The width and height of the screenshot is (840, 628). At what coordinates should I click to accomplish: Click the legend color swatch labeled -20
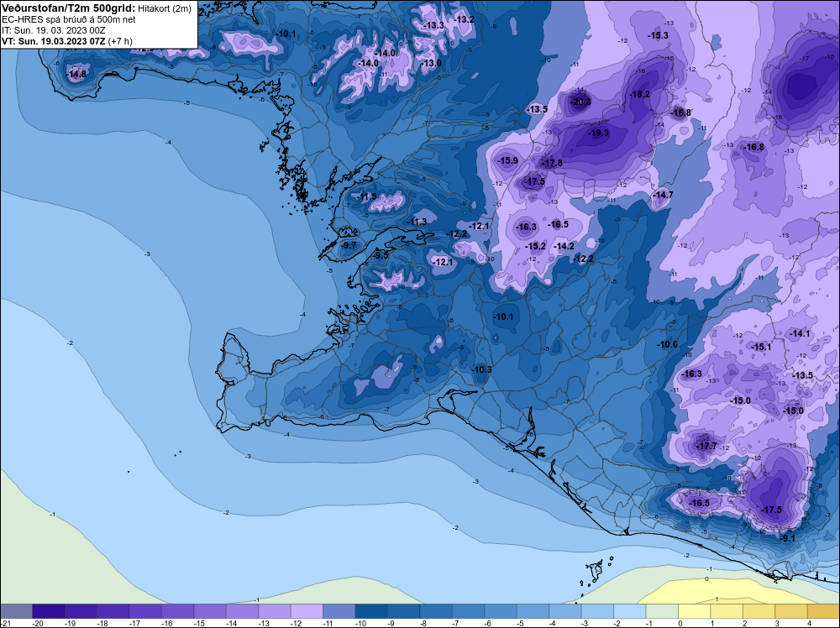48,611
